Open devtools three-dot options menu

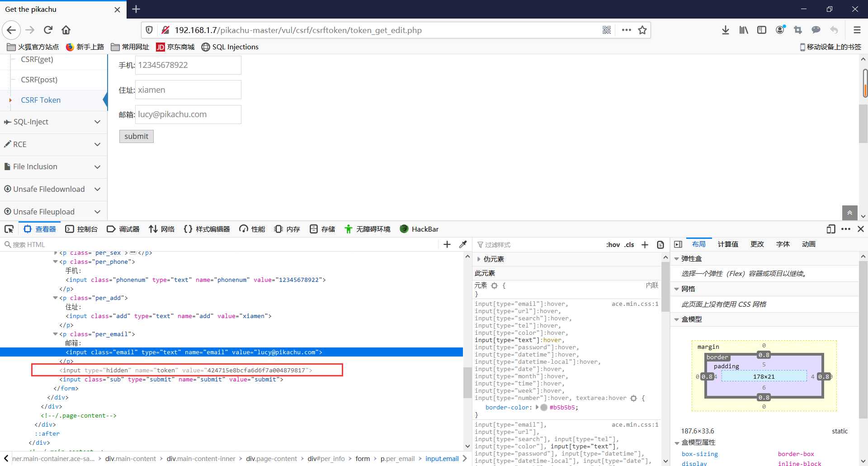[x=846, y=229]
